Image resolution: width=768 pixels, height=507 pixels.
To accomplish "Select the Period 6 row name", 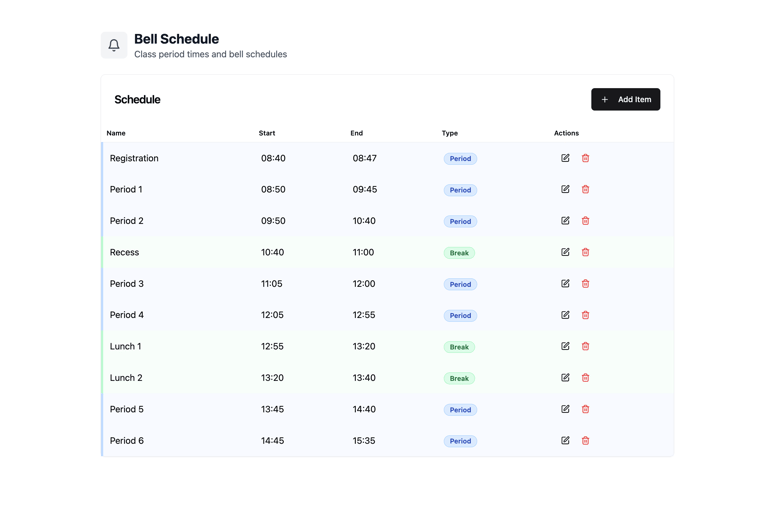I will click(x=127, y=441).
